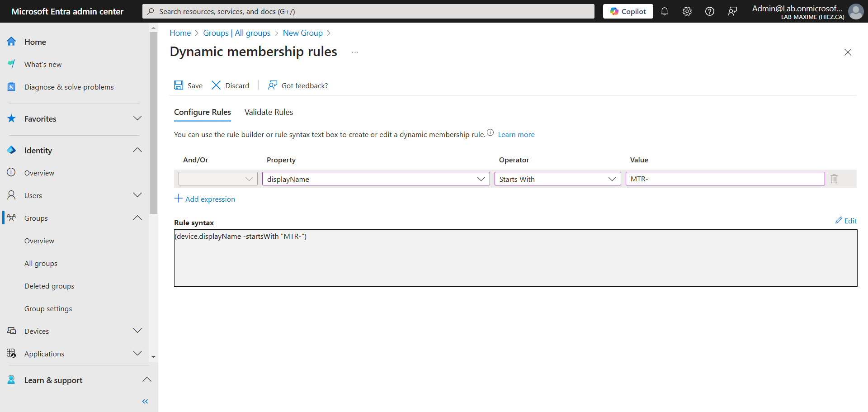Open All groups in sidebar
The image size is (868, 412).
tap(41, 263)
